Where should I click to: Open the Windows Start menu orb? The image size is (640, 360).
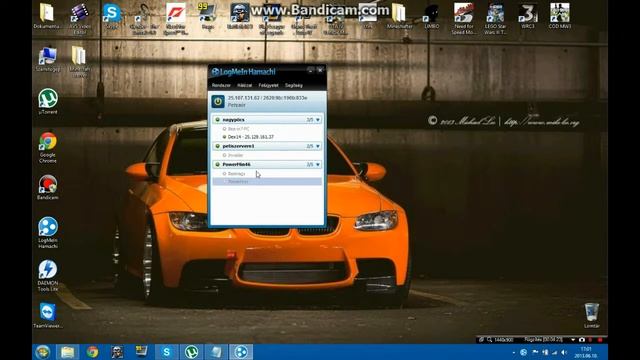(42, 352)
